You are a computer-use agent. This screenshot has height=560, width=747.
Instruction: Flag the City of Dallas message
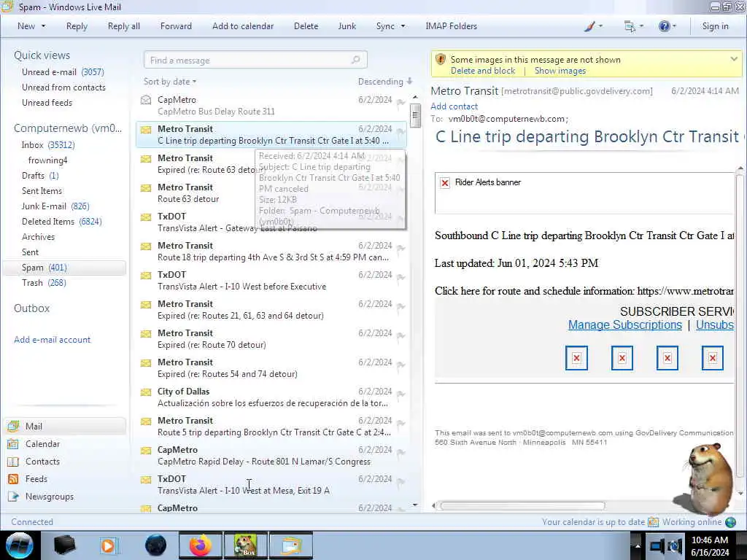[x=400, y=394]
